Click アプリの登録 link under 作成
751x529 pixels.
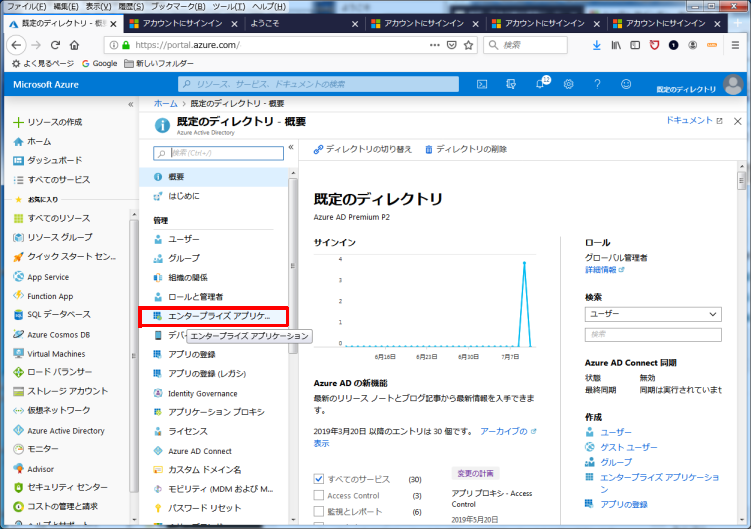[x=624, y=504]
